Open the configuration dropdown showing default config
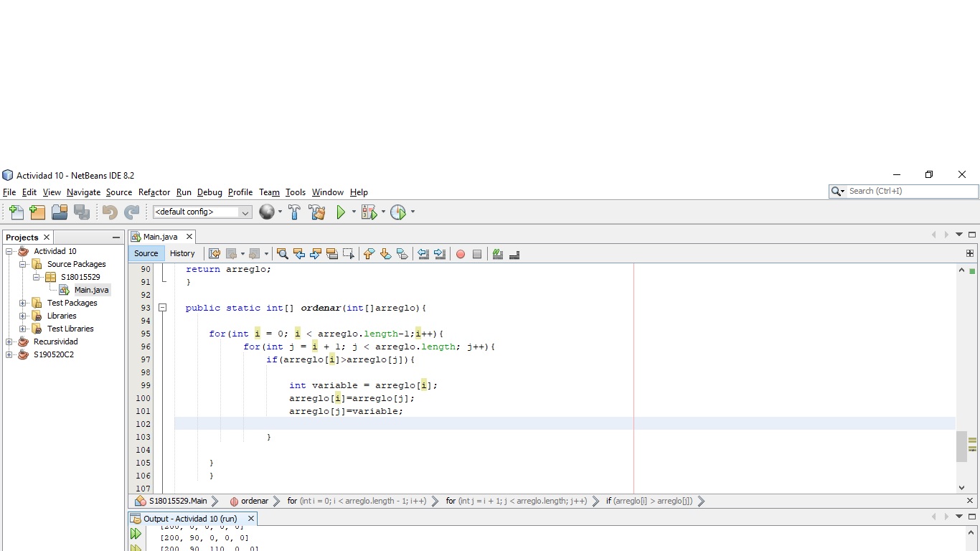 click(x=202, y=212)
